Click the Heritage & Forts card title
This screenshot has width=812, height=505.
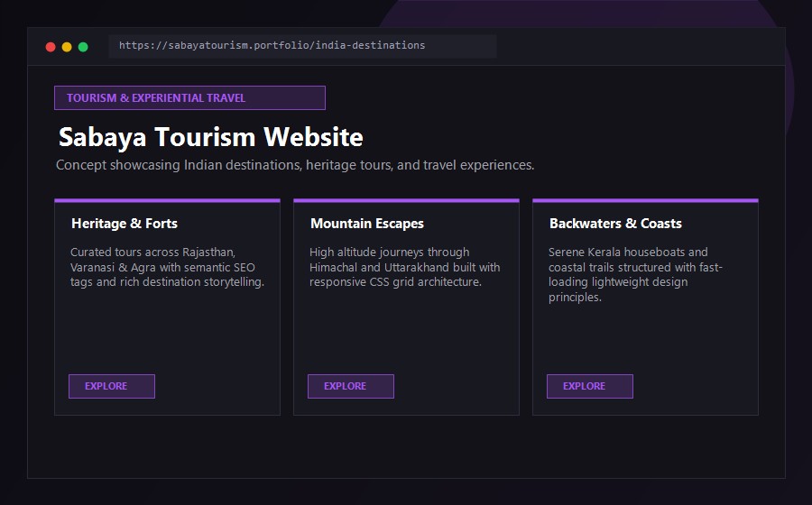pos(125,224)
